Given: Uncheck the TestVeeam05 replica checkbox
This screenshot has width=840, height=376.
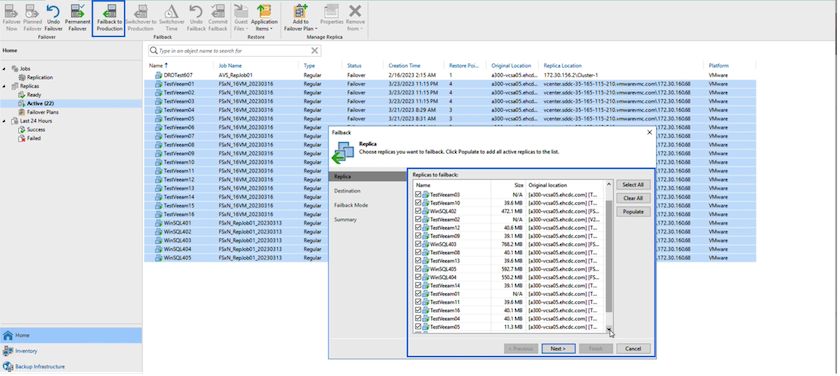Looking at the screenshot, I should pyautogui.click(x=418, y=327).
